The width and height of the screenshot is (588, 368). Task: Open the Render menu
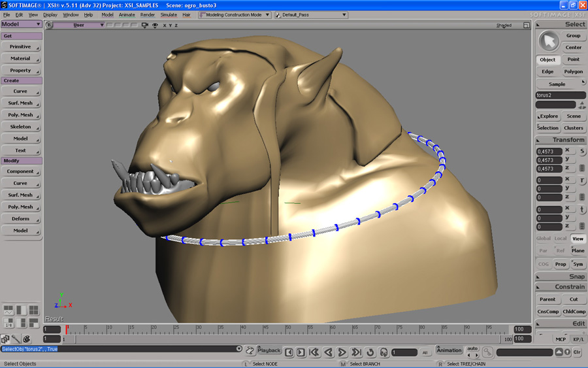click(148, 14)
